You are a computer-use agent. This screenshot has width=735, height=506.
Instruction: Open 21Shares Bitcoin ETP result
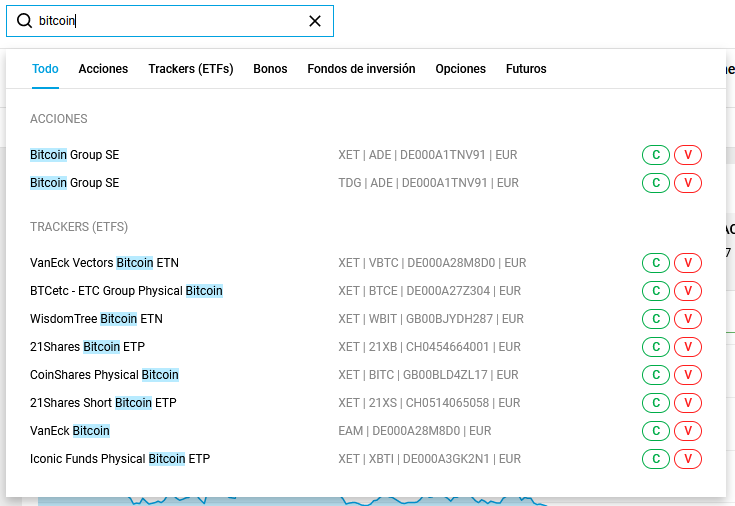tap(87, 347)
